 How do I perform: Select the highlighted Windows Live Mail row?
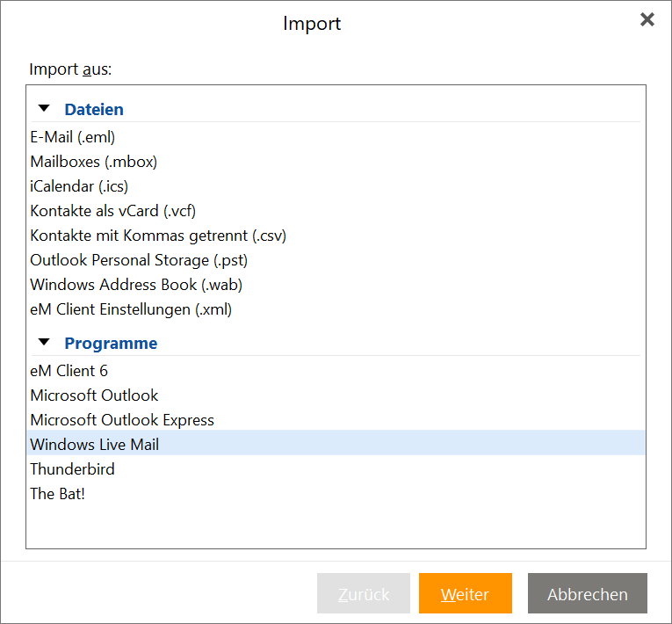coord(336,443)
